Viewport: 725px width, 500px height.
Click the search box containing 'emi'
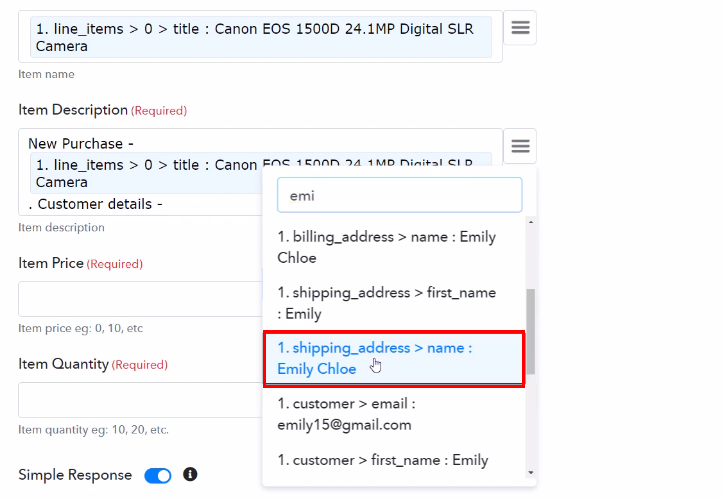point(399,195)
